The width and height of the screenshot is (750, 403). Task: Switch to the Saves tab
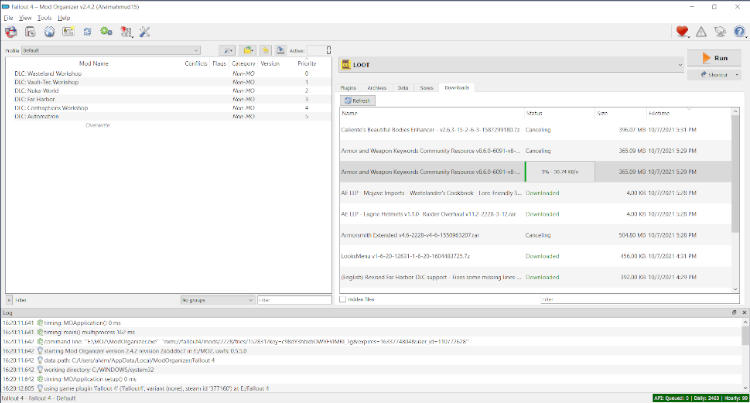426,88
